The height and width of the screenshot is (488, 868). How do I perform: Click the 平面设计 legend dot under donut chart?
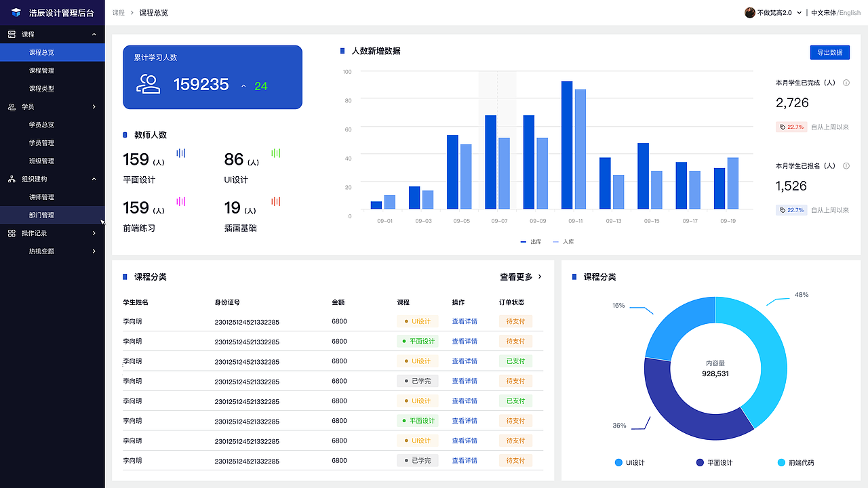[700, 463]
